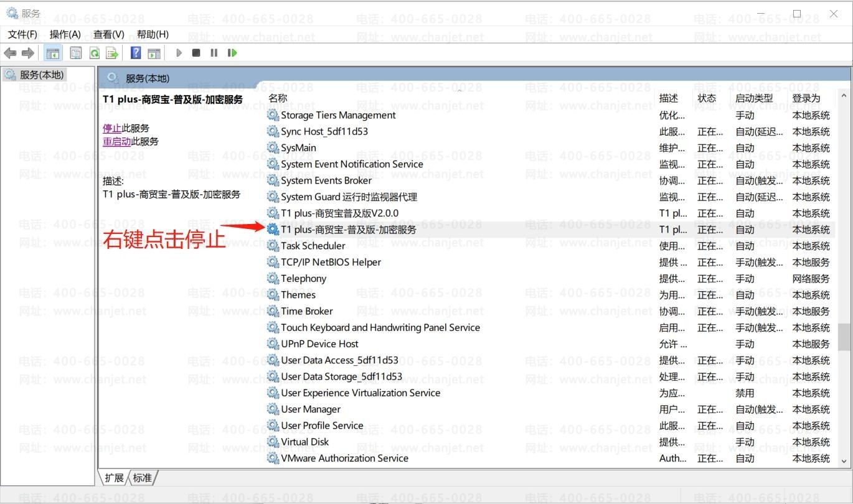Open the 查看(V) menu
Image resolution: width=853 pixels, height=504 pixels.
(108, 34)
